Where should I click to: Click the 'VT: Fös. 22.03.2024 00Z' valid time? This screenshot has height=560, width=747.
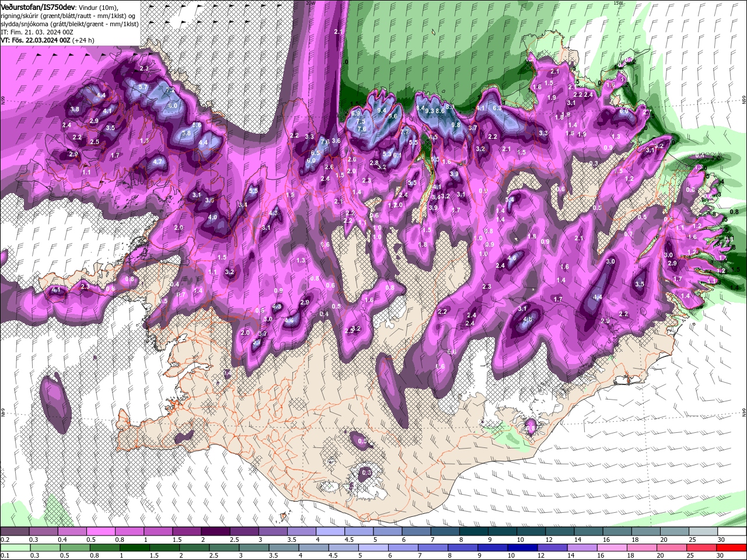click(35, 40)
